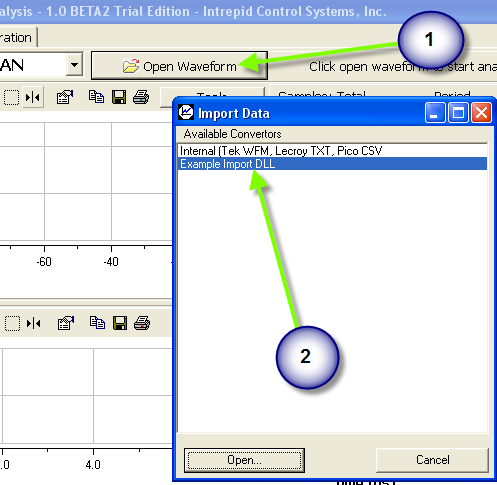Cancel the Import Data dialog
Image resolution: width=497 pixels, height=485 pixels.
pyautogui.click(x=432, y=460)
